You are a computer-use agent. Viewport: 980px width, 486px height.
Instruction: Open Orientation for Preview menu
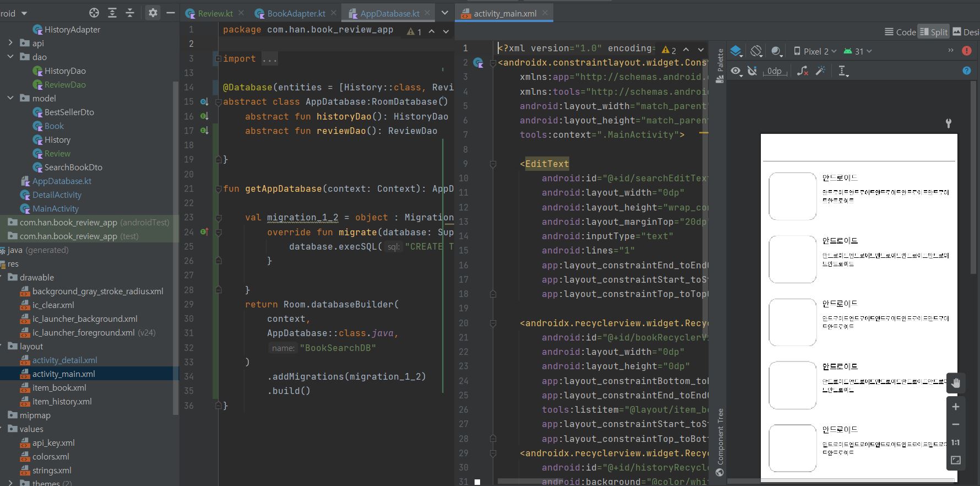(x=757, y=51)
